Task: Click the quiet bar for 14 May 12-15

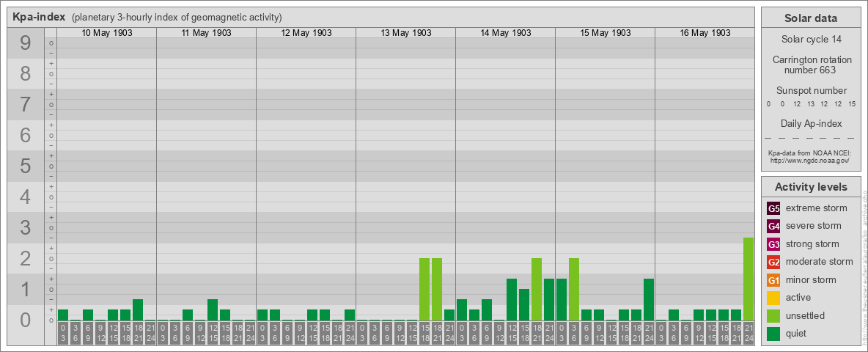Action: (512, 299)
